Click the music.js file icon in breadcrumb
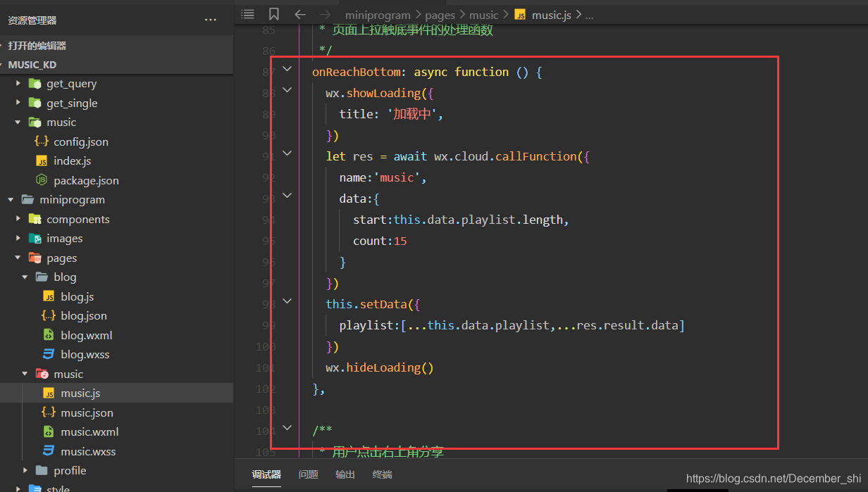Screen dimensions: 868x492 point(521,15)
